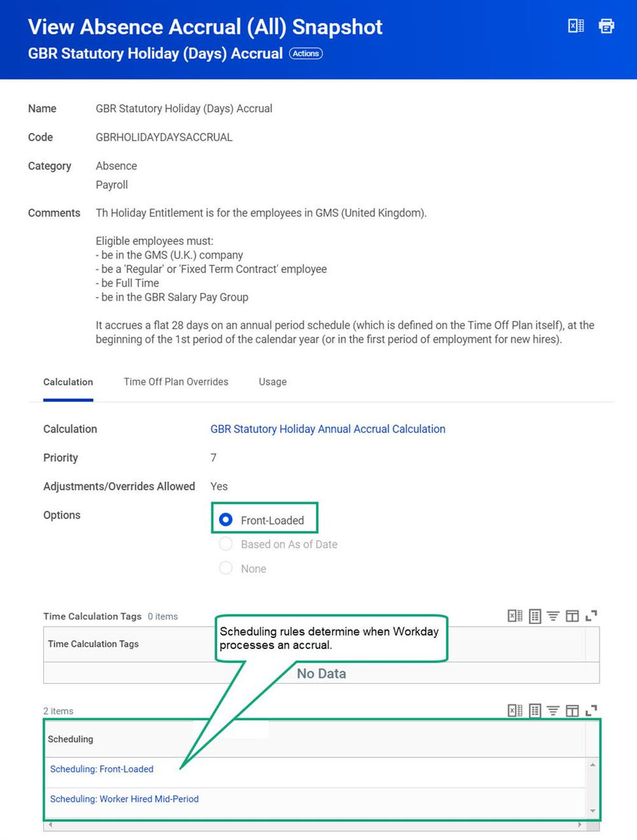The width and height of the screenshot is (637, 840).
Task: Export page to Excel from the header
Action: 576,26
